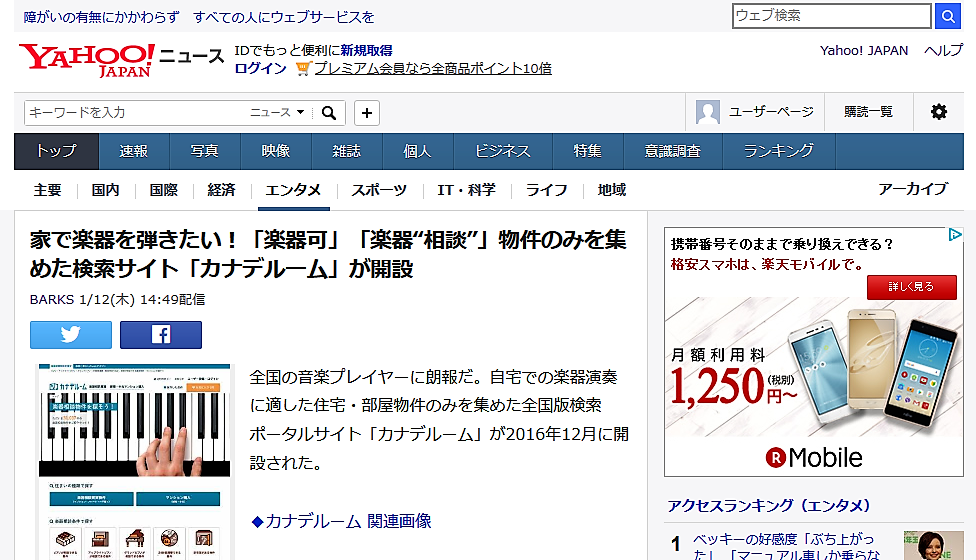Viewport: 976px width, 560px height.
Task: Click the キーワードを入力 search field
Action: click(135, 112)
